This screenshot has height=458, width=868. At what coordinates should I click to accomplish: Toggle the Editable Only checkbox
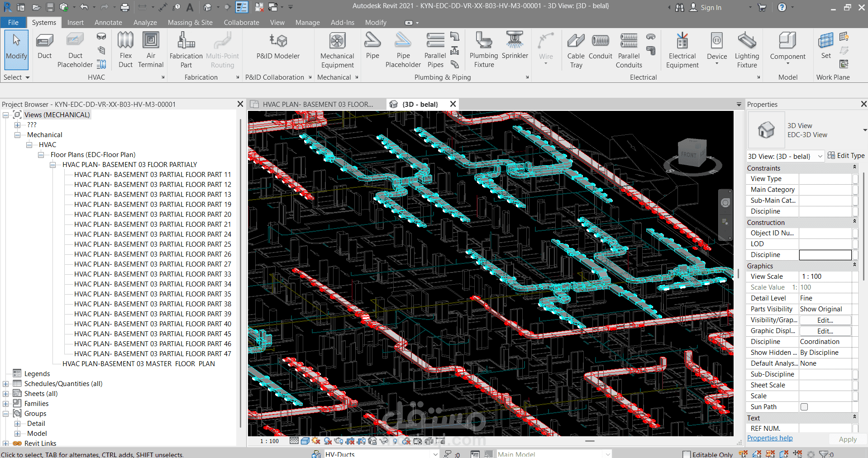687,454
